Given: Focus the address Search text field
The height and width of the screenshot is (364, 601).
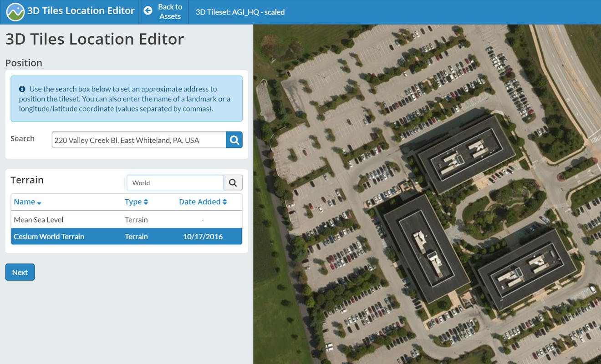Looking at the screenshot, I should coord(138,140).
